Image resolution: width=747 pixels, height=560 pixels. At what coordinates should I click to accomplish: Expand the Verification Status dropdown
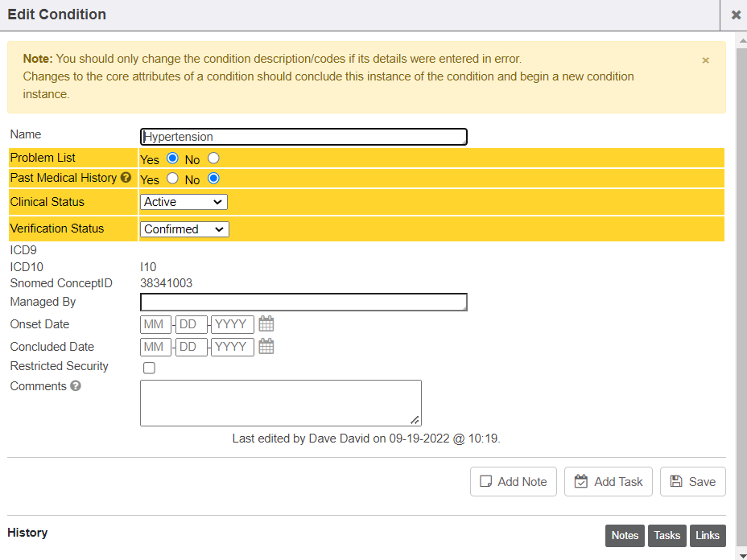tap(184, 229)
